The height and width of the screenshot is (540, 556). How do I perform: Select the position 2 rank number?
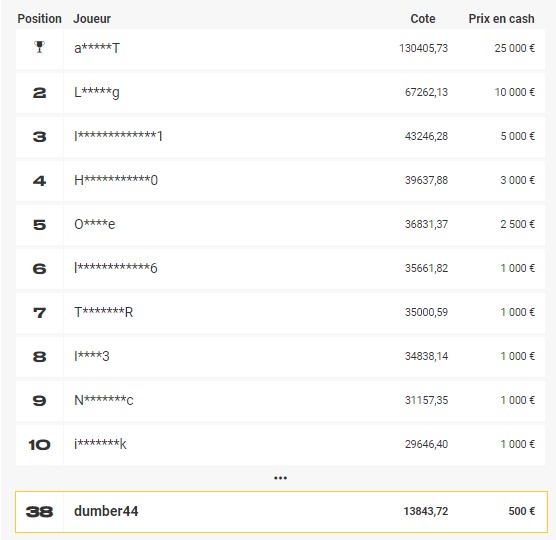(x=39, y=93)
